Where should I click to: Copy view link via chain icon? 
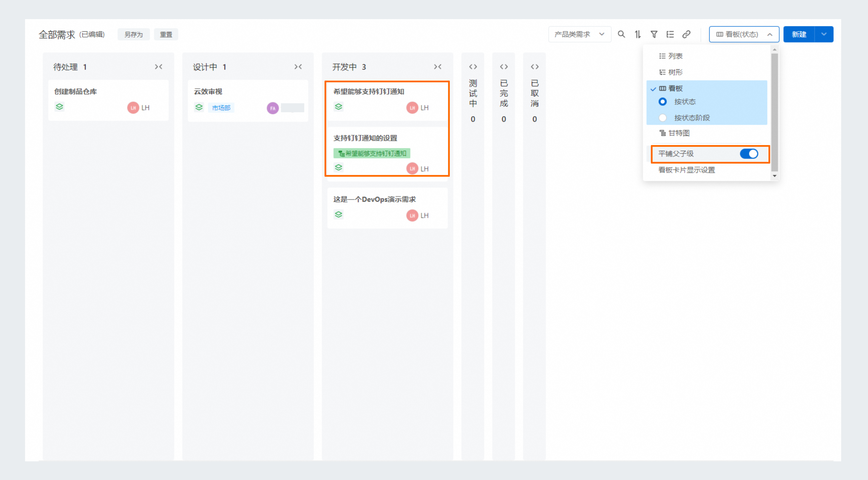[x=686, y=34]
